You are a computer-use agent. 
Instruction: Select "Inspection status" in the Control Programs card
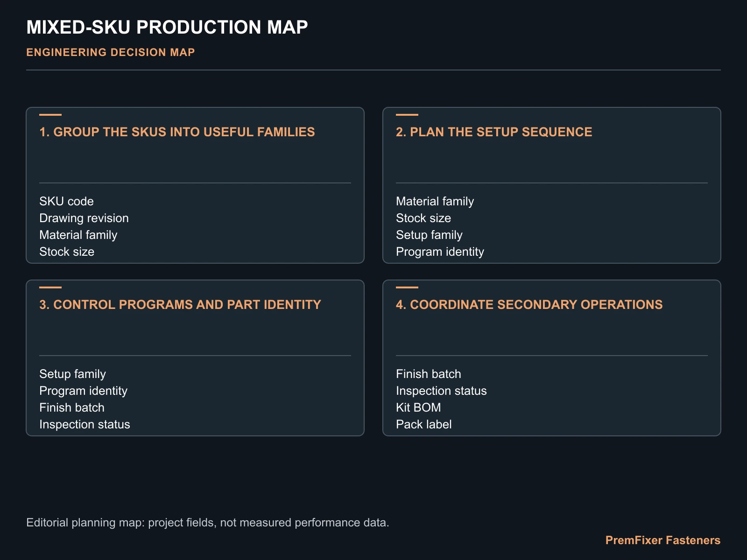click(x=85, y=424)
